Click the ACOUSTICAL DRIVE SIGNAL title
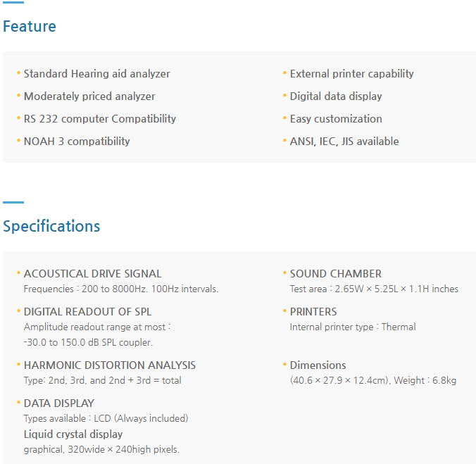476x464 pixels. 92,274
